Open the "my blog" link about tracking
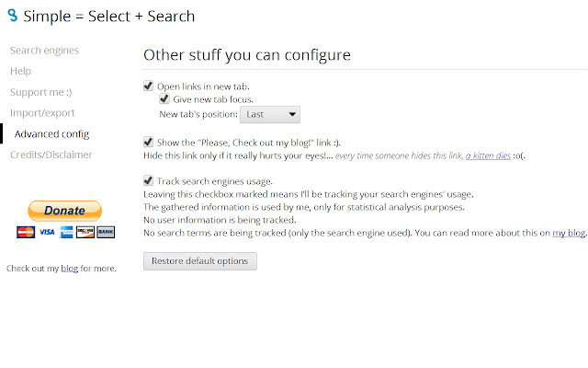The image size is (588, 368). pyautogui.click(x=569, y=234)
